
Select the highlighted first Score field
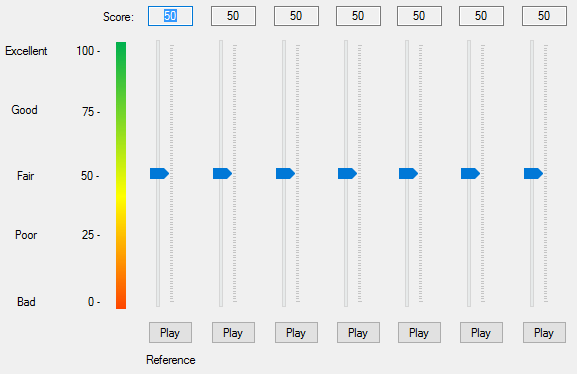170,16
